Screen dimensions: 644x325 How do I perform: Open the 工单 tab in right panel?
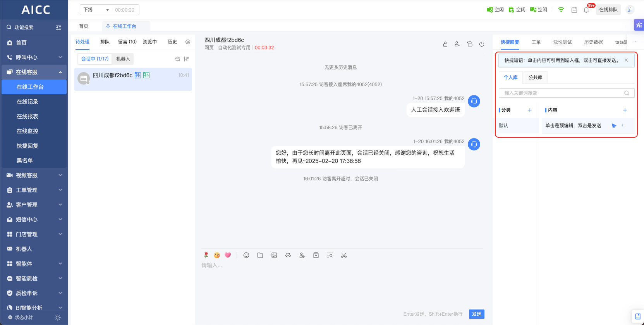[536, 42]
